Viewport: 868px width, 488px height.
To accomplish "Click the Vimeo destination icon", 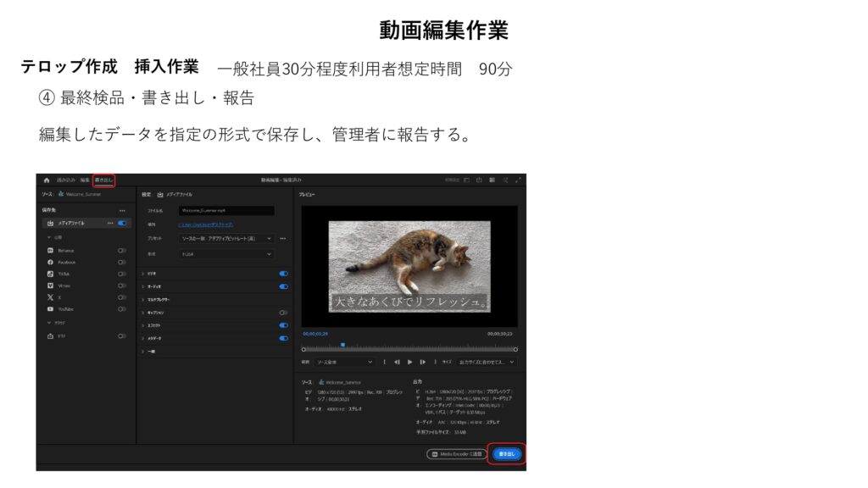I will tap(51, 286).
